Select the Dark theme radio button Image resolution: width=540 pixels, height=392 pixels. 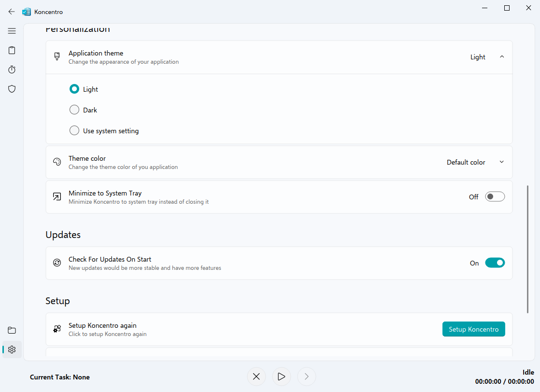pyautogui.click(x=74, y=110)
